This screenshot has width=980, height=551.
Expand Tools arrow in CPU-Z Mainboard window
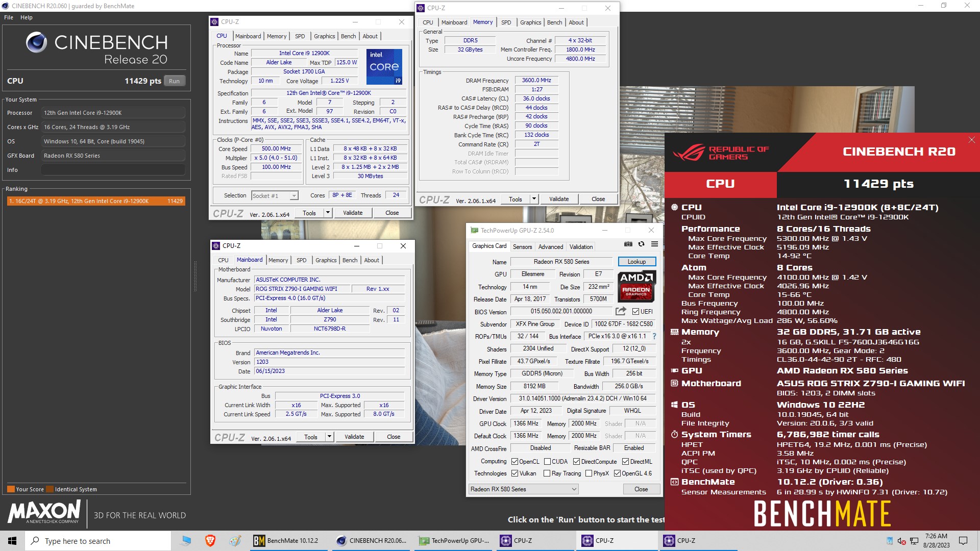(329, 437)
